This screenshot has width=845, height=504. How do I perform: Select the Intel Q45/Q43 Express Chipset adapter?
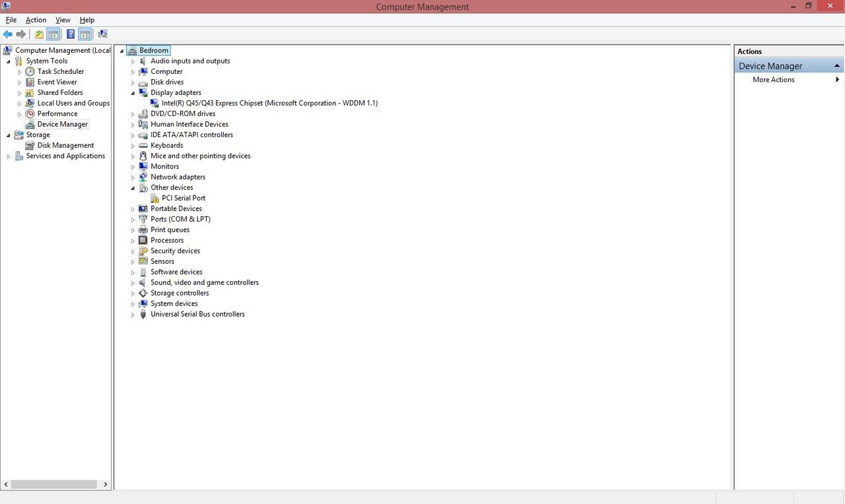[x=269, y=103]
